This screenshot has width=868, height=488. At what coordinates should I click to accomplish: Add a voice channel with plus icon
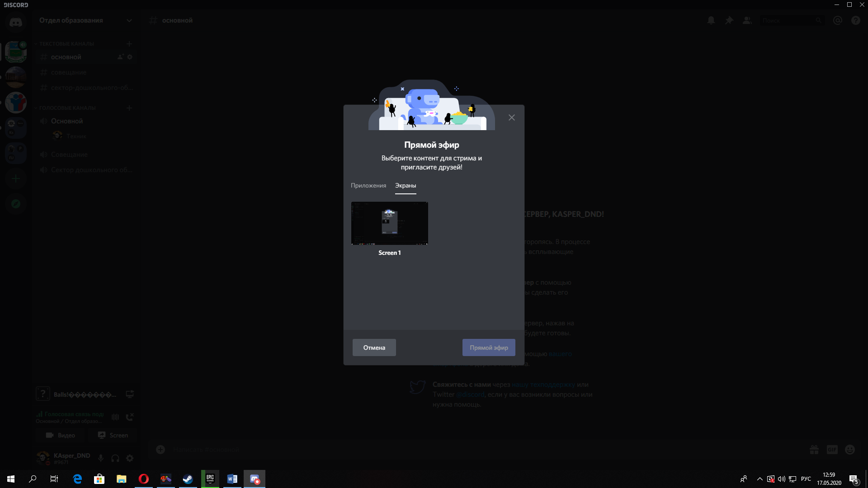[x=129, y=108]
